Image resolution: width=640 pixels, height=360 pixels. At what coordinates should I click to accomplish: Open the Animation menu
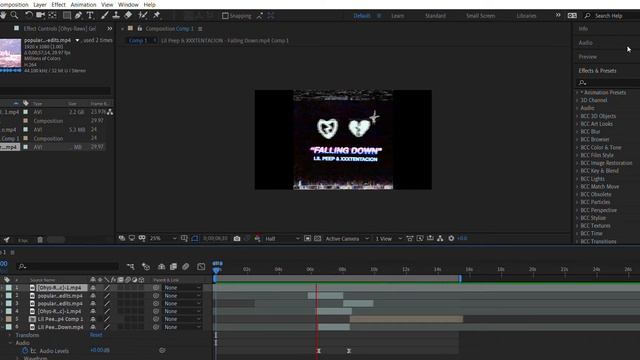point(83,4)
